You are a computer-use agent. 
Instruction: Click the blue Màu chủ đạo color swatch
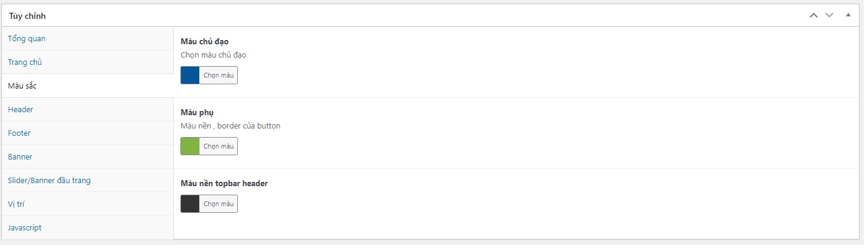pyautogui.click(x=190, y=75)
